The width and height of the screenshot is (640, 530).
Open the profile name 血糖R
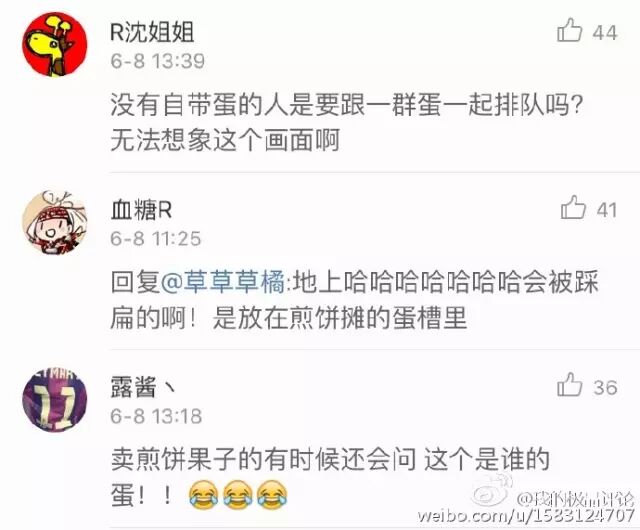coord(141,211)
